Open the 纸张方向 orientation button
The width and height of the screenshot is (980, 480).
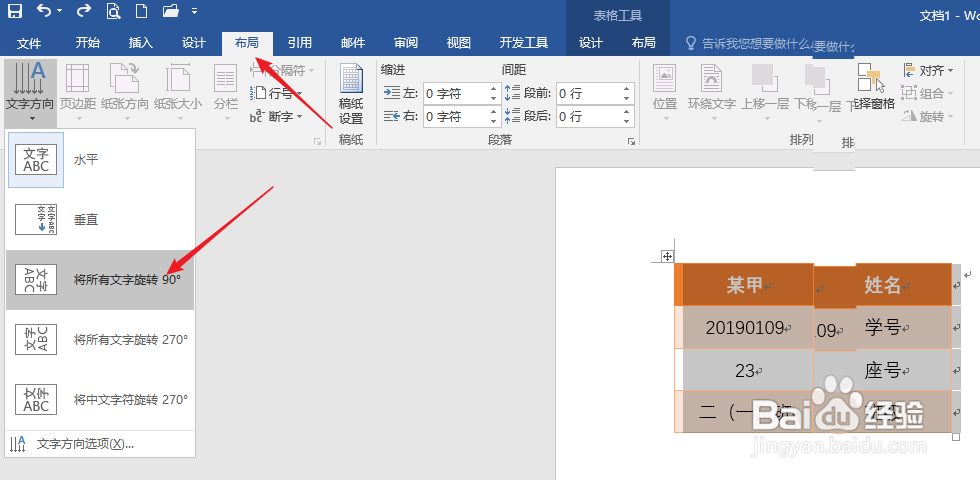pyautogui.click(x=124, y=93)
